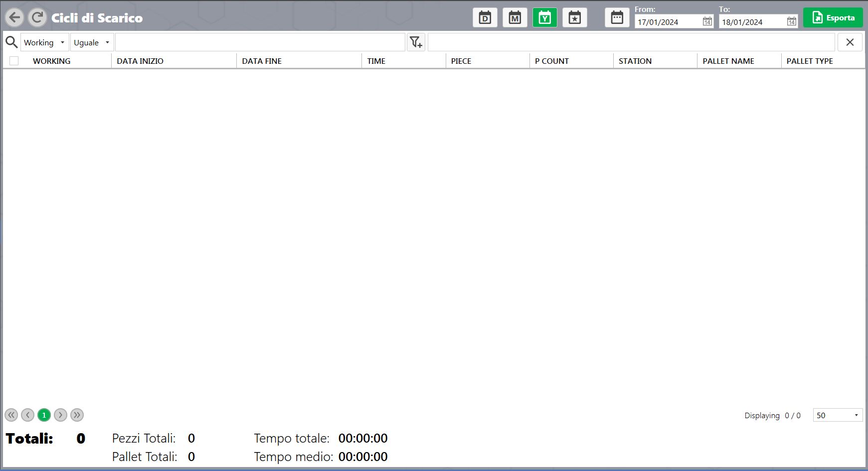Sort by DATA FINE column header

(x=262, y=61)
